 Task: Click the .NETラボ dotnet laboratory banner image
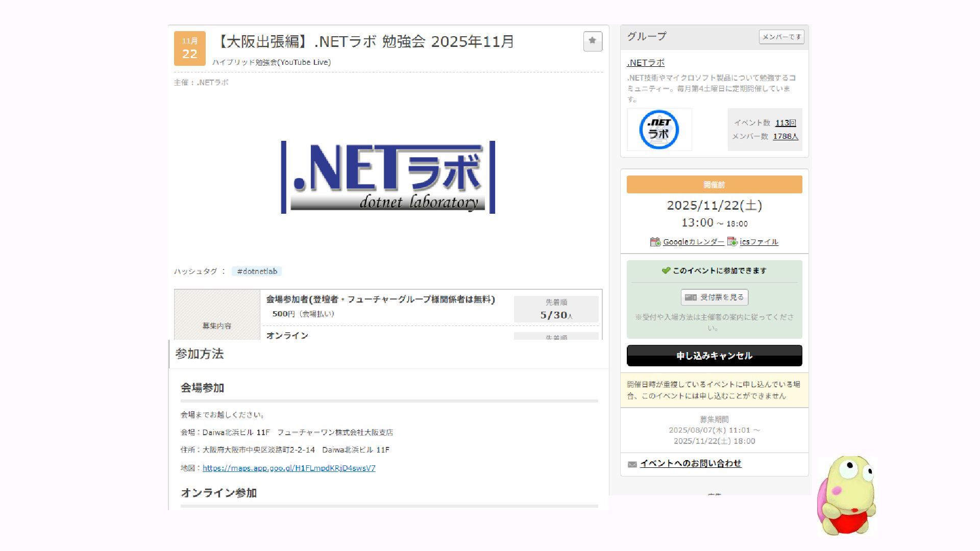(388, 177)
